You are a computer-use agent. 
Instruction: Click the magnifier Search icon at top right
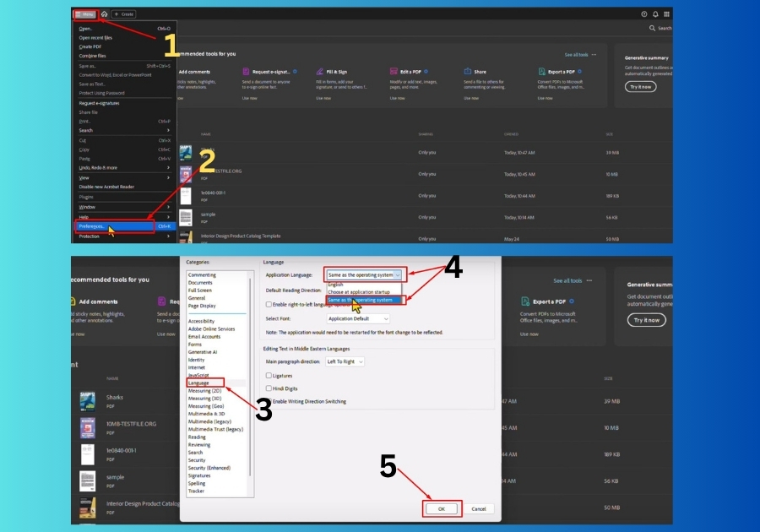pyautogui.click(x=653, y=28)
